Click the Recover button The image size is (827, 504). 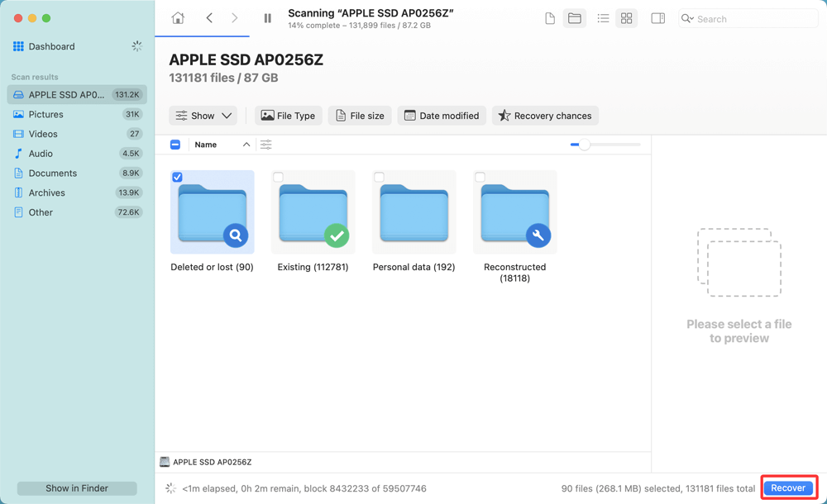[x=788, y=487]
